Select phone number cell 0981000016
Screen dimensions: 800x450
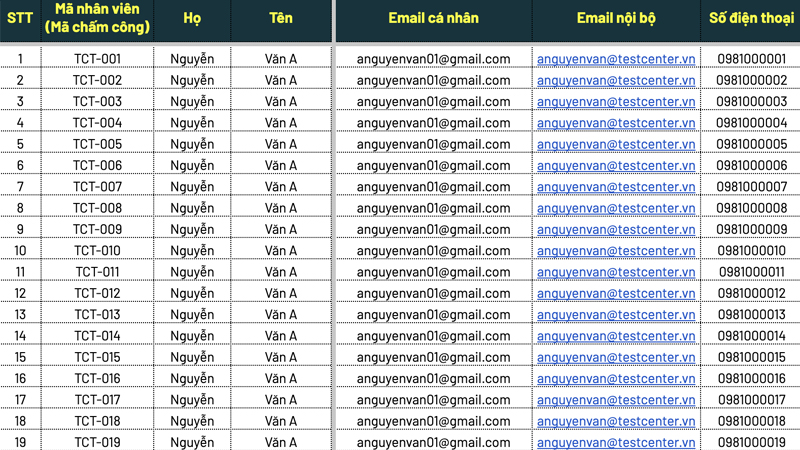click(x=751, y=379)
